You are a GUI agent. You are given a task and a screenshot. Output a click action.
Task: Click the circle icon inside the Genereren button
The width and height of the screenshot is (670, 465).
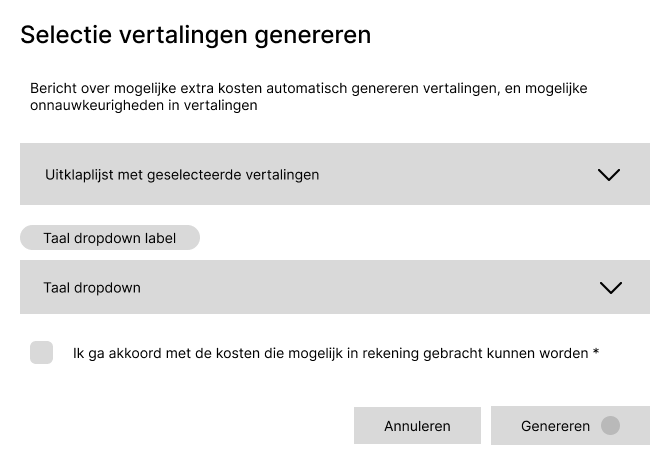(610, 426)
